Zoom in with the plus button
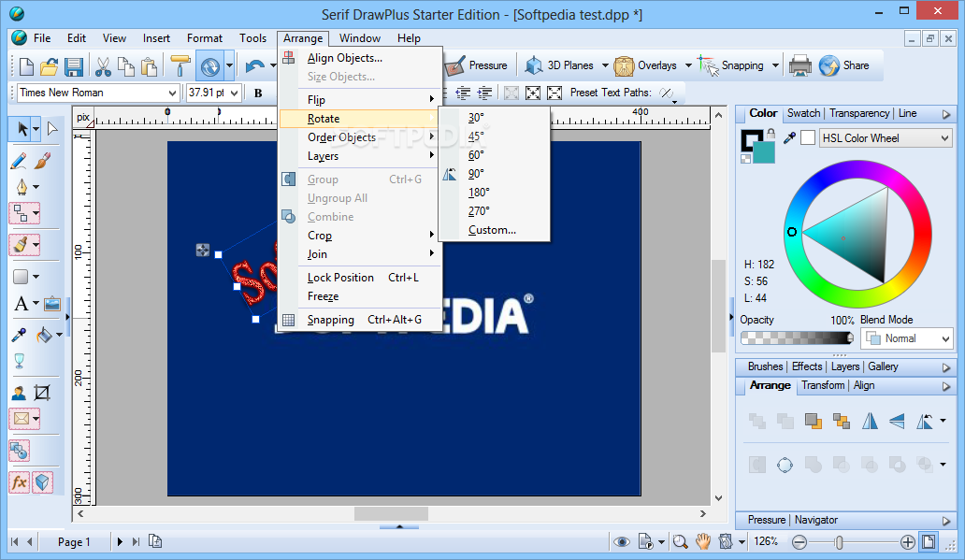 (907, 541)
